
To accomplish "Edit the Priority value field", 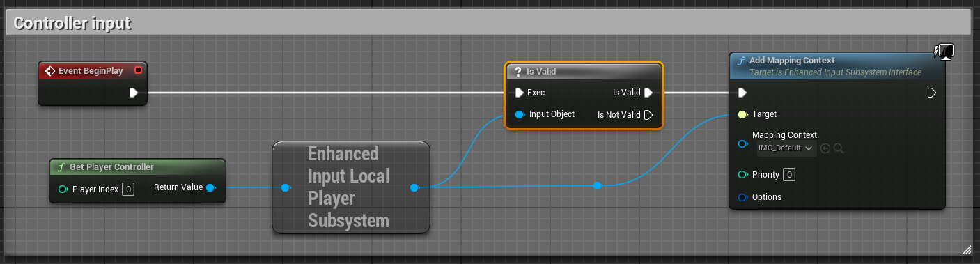I will click(x=789, y=175).
